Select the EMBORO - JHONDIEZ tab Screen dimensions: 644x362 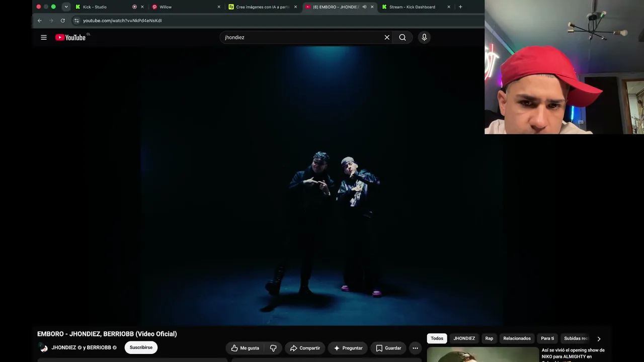pyautogui.click(x=339, y=7)
